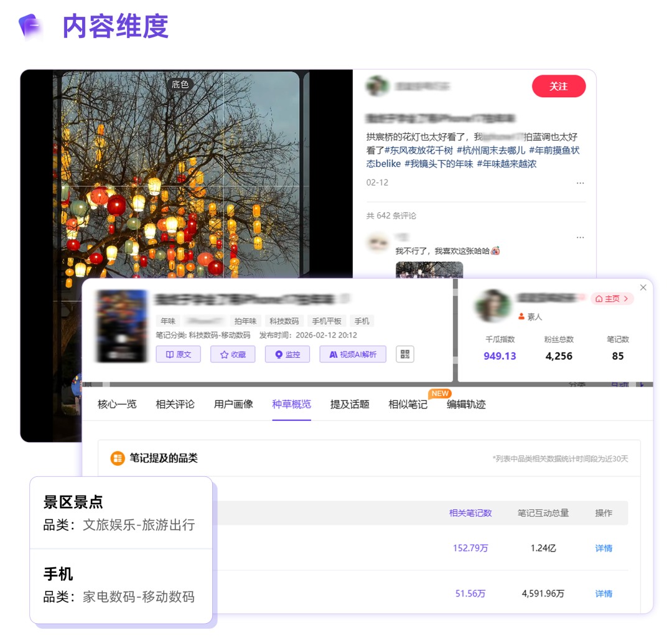Open the 原文 original post button

[178, 354]
